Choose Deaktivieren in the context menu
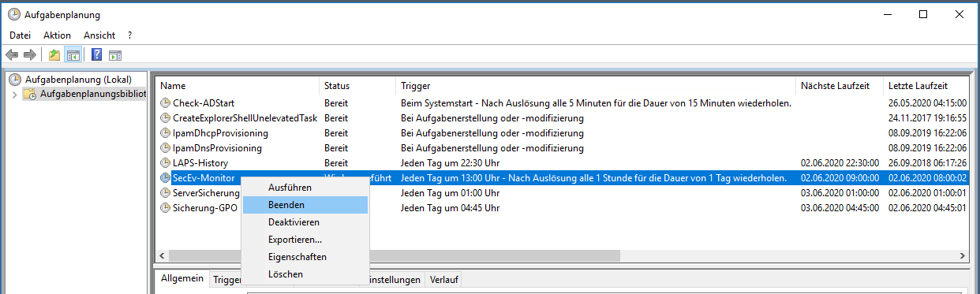The width and height of the screenshot is (980, 294). (305, 222)
